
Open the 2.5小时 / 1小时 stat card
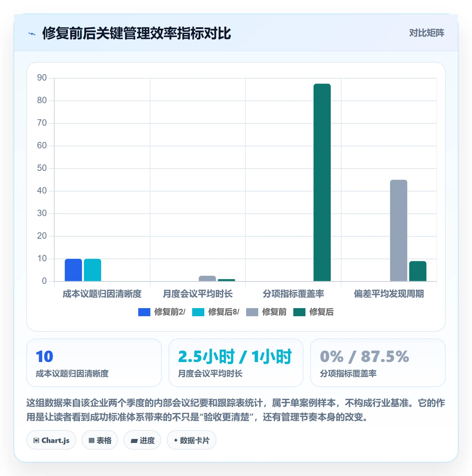(x=236, y=363)
